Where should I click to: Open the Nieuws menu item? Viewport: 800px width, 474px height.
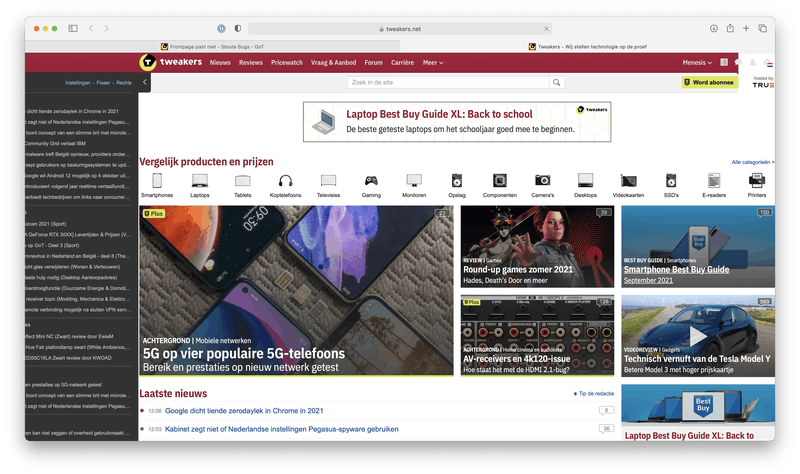click(x=220, y=63)
